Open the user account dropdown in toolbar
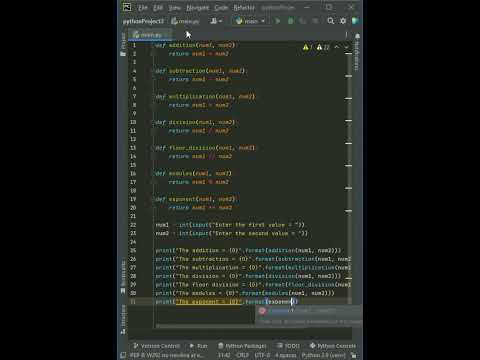Screen dimensions: 480x360 coord(216,21)
